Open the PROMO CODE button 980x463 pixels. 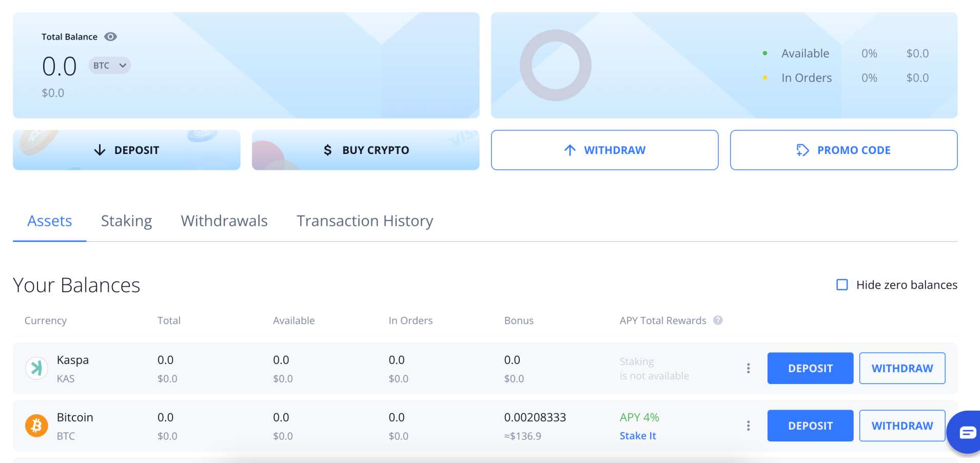(844, 150)
